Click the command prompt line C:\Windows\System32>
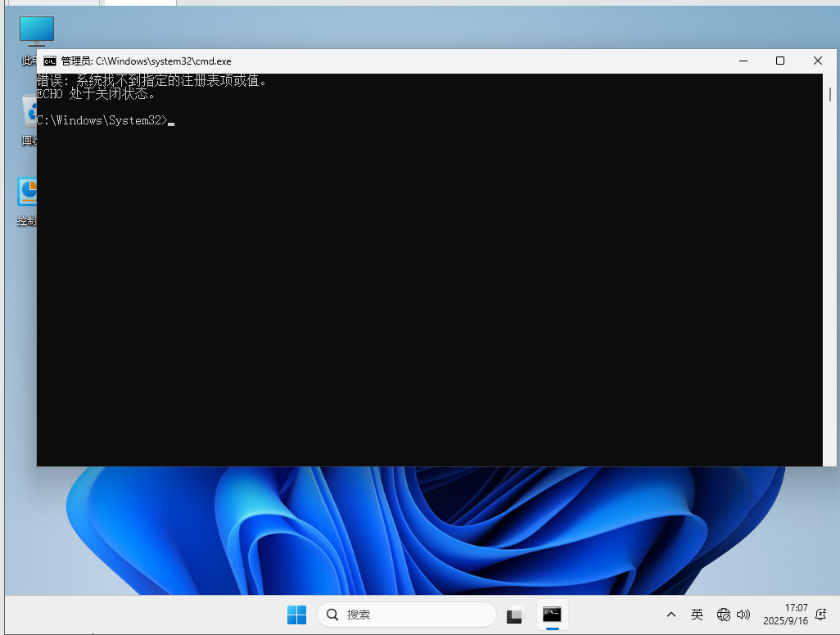This screenshot has width=840, height=635. pyautogui.click(x=102, y=121)
